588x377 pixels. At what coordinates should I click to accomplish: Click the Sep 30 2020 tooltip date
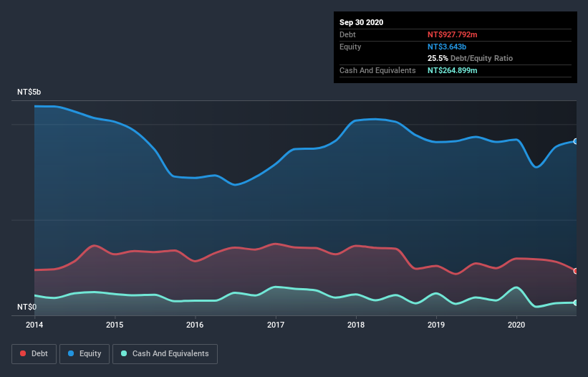pos(362,22)
